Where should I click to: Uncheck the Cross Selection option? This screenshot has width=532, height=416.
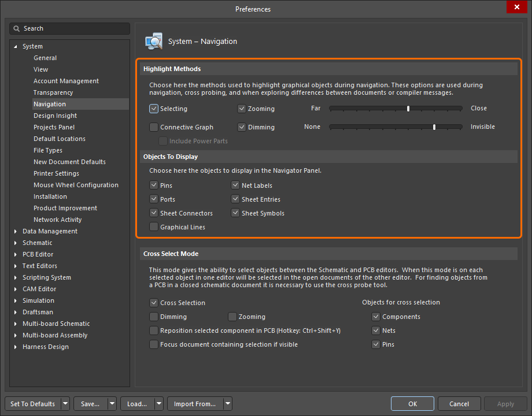(x=154, y=302)
